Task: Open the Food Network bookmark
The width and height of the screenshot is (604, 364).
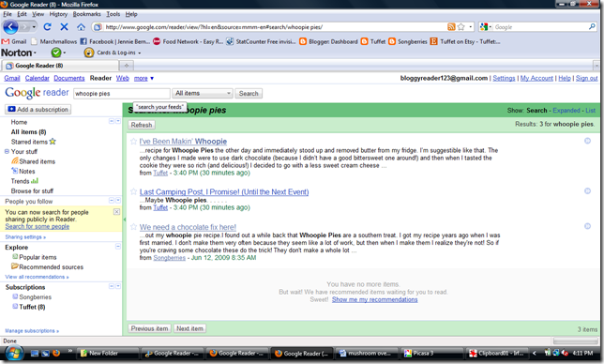Action: point(188,41)
